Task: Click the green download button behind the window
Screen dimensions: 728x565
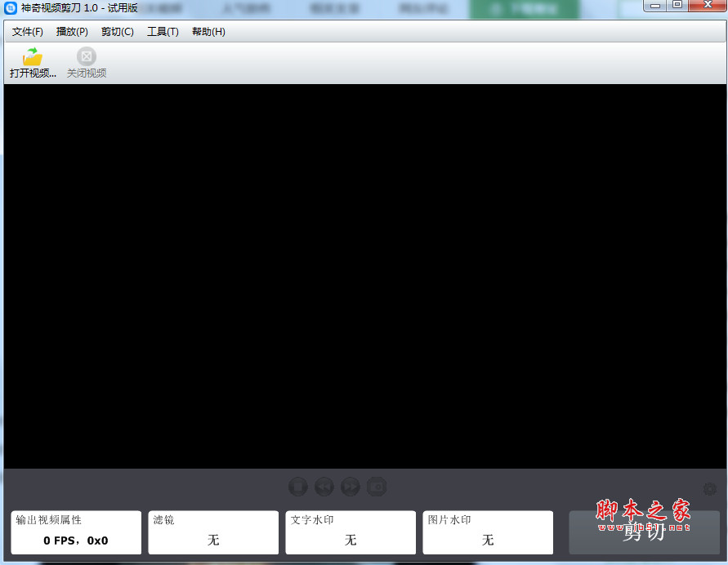Action: [x=524, y=7]
